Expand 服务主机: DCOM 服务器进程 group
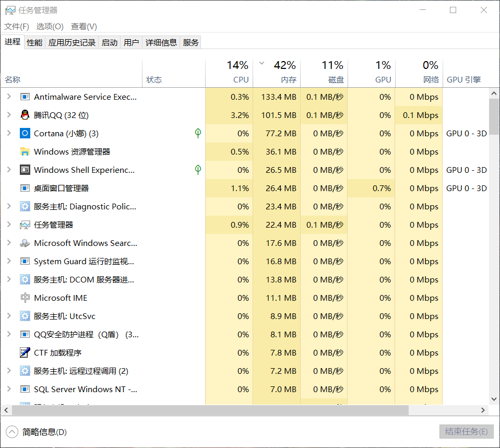Image resolution: width=500 pixels, height=448 pixels. (9, 279)
